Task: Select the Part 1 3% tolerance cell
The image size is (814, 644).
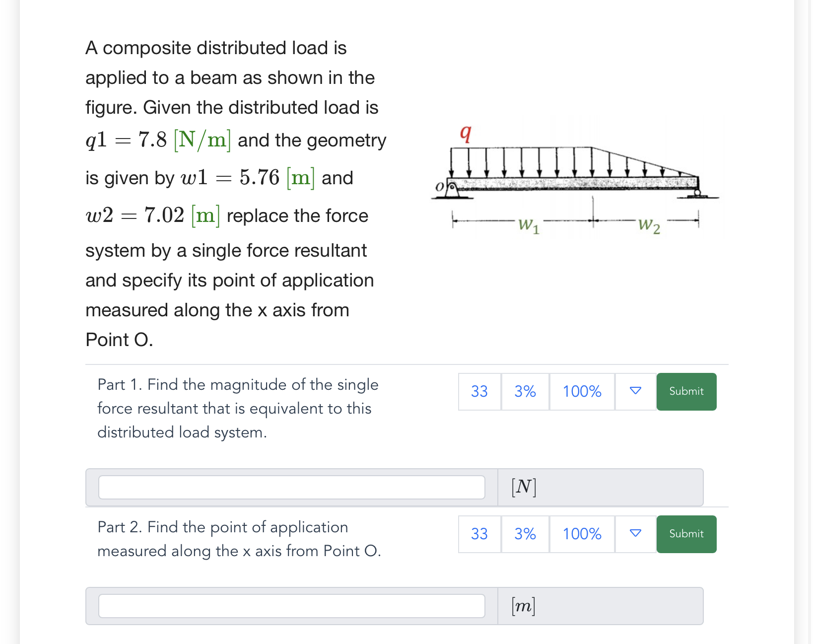Action: click(525, 391)
